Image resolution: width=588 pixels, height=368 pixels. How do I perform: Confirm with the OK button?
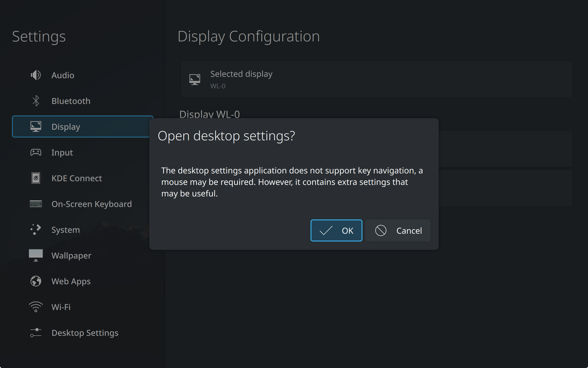point(336,230)
